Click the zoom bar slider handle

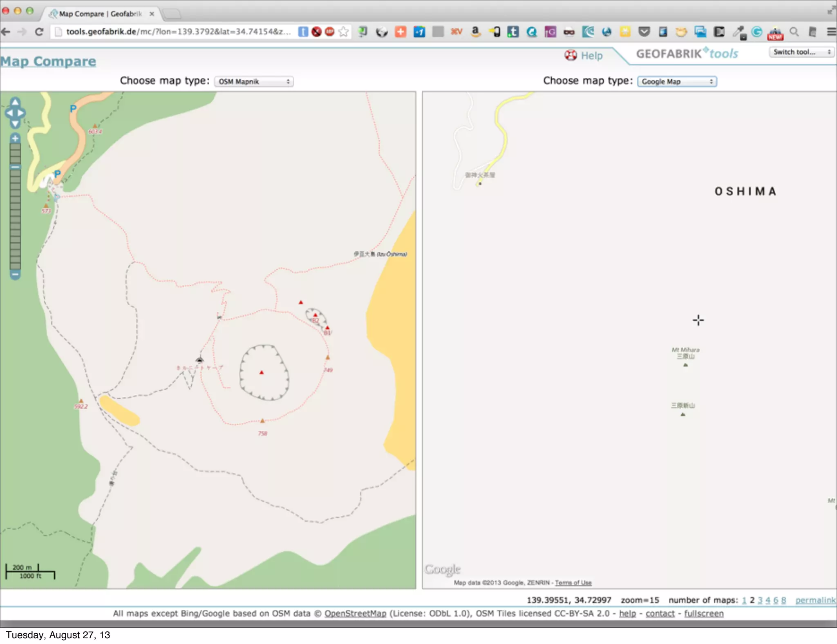[15, 167]
